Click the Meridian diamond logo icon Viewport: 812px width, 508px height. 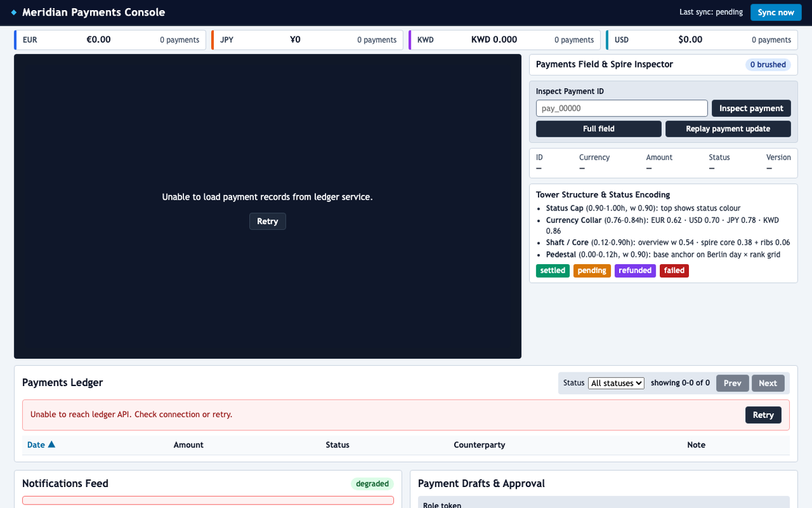(x=14, y=12)
